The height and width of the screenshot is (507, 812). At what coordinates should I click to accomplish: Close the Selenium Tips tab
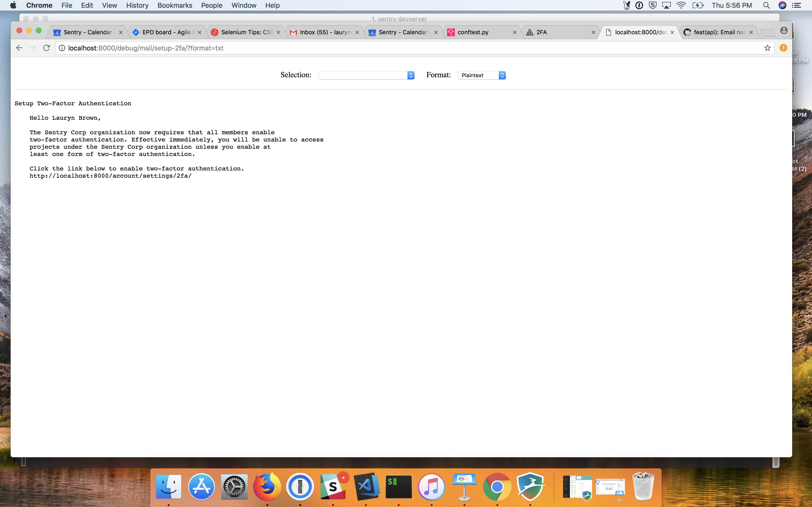(x=278, y=32)
